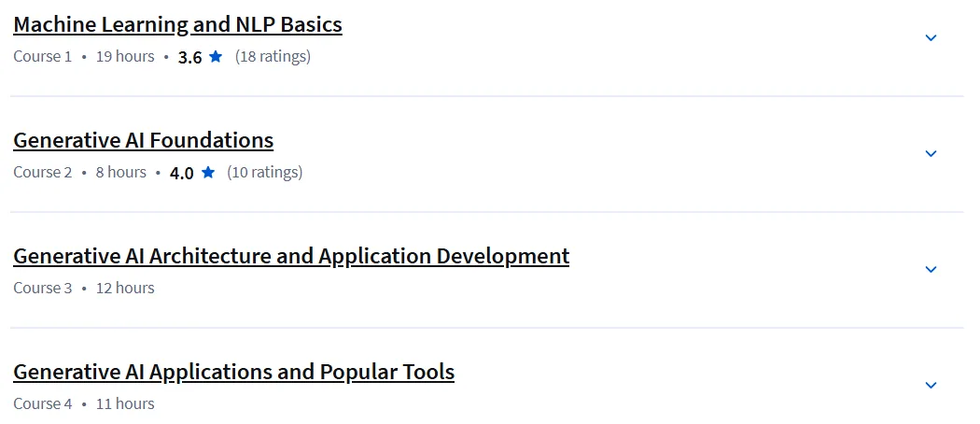Viewport: 980px width, 424px height.
Task: Click the Course 2 label
Action: tap(43, 172)
